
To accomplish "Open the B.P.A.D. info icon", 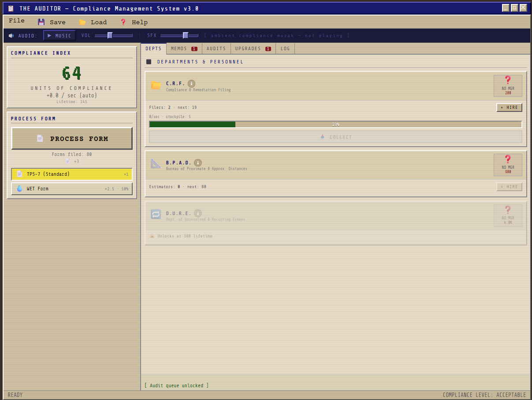I will coord(198,163).
